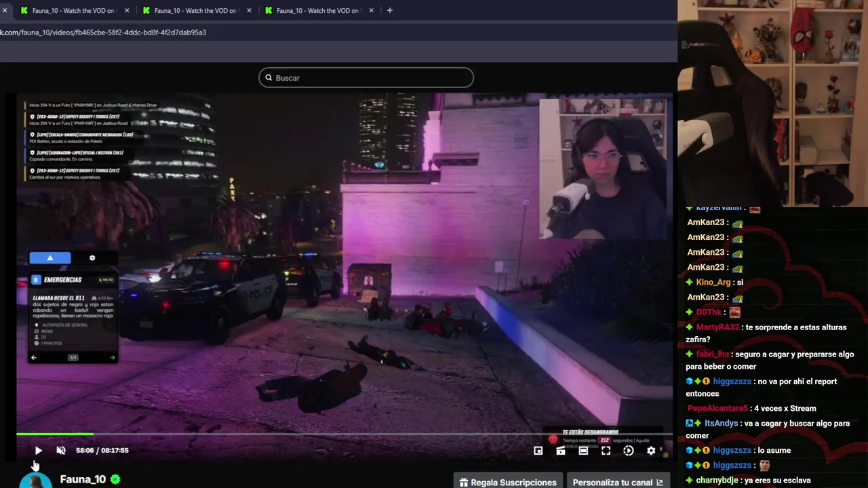Click the green badge beside DDThk

tap(690, 312)
